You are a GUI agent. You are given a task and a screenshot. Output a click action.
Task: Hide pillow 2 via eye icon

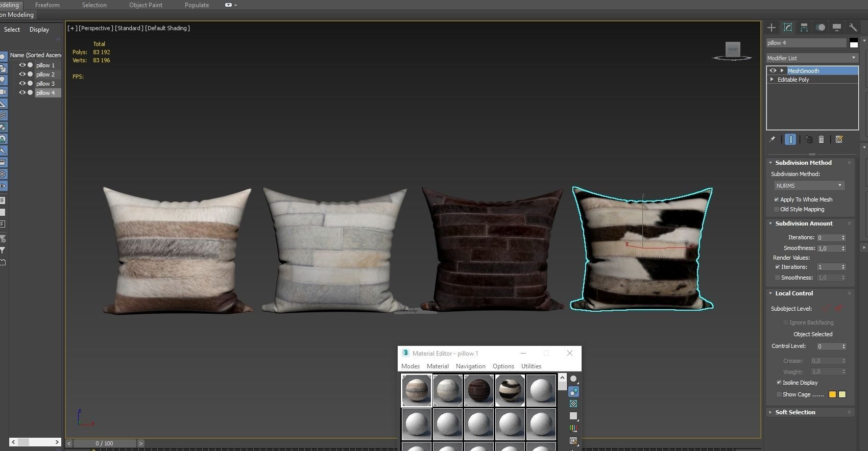pos(22,74)
